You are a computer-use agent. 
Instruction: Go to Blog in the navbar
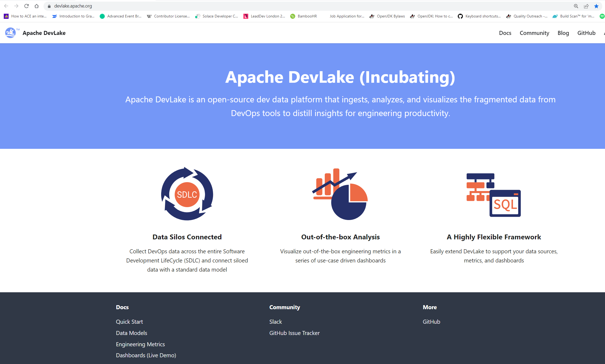[563, 33]
